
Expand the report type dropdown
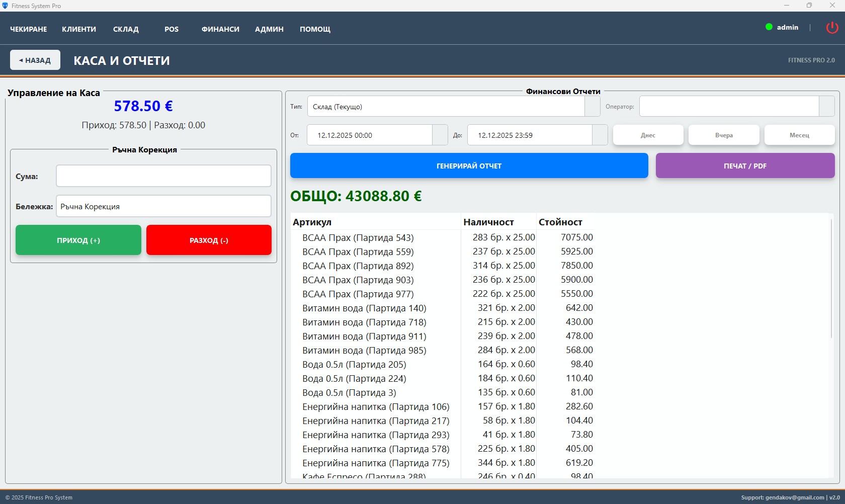tap(592, 107)
